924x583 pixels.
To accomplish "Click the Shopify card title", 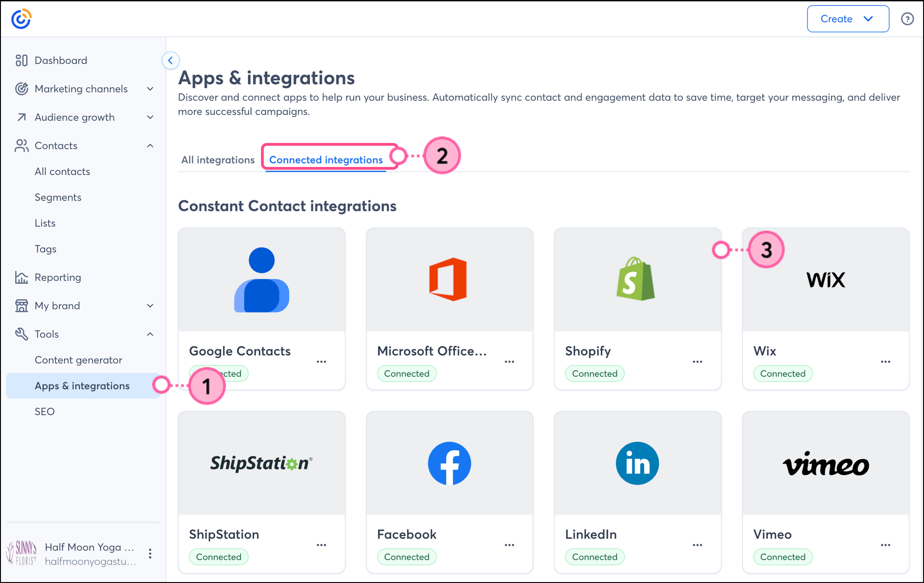I will click(588, 351).
